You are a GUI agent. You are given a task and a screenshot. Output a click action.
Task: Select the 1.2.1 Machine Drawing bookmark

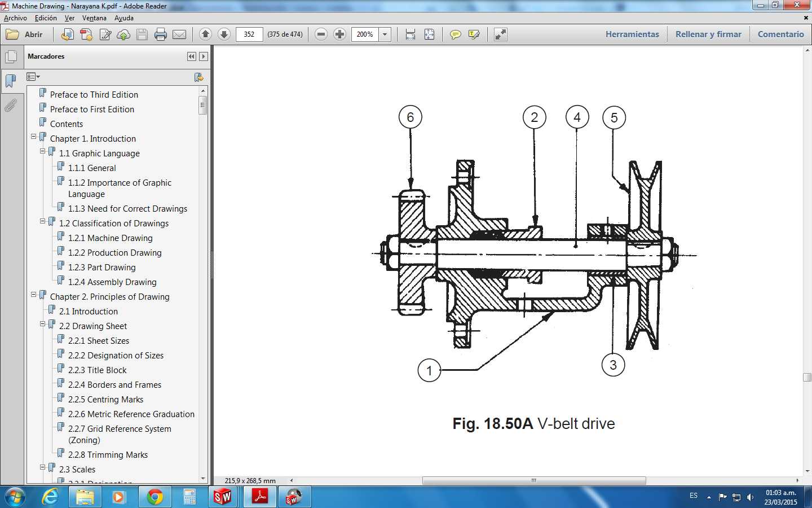tap(110, 238)
